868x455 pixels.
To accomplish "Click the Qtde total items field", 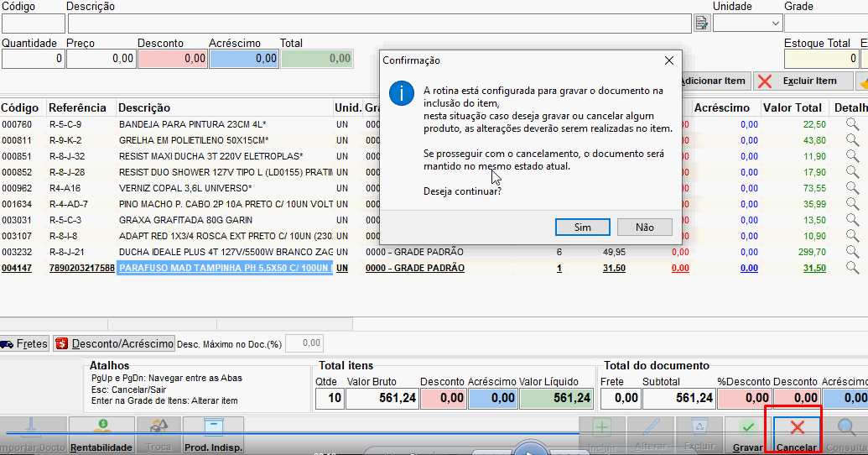I will pyautogui.click(x=330, y=399).
